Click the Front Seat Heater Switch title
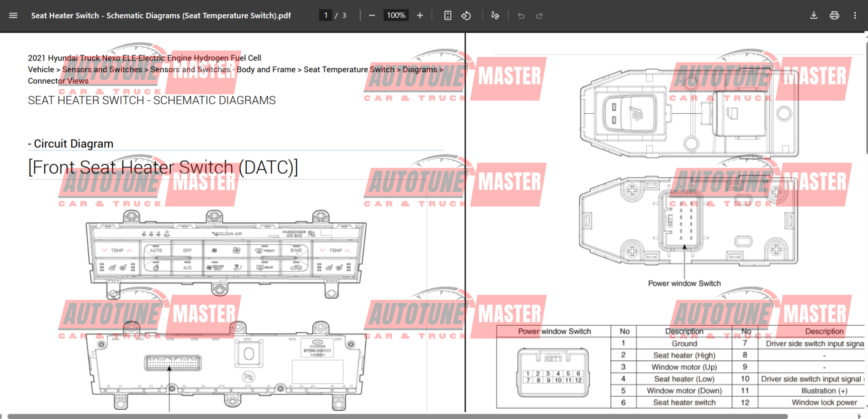This screenshot has height=419, width=868. coord(163,167)
